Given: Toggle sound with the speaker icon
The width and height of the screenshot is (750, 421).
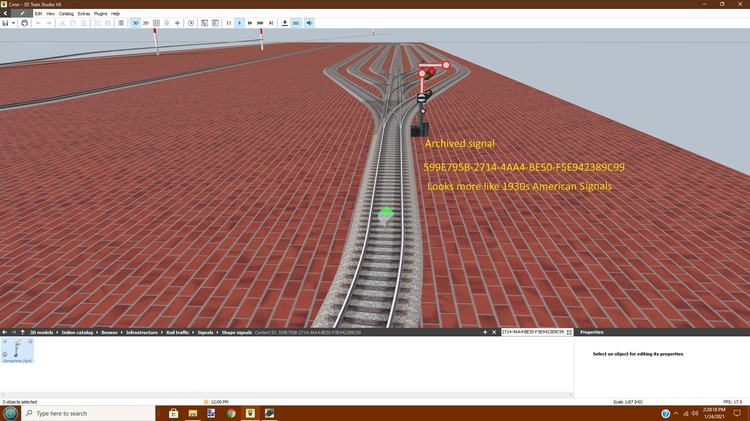Looking at the screenshot, I should pyautogui.click(x=309, y=23).
